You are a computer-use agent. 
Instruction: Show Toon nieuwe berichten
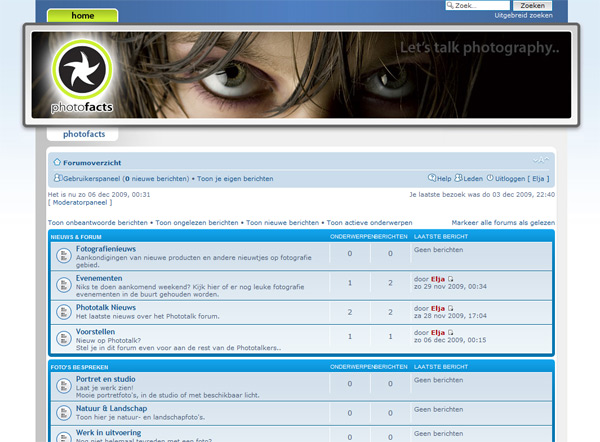(282, 223)
